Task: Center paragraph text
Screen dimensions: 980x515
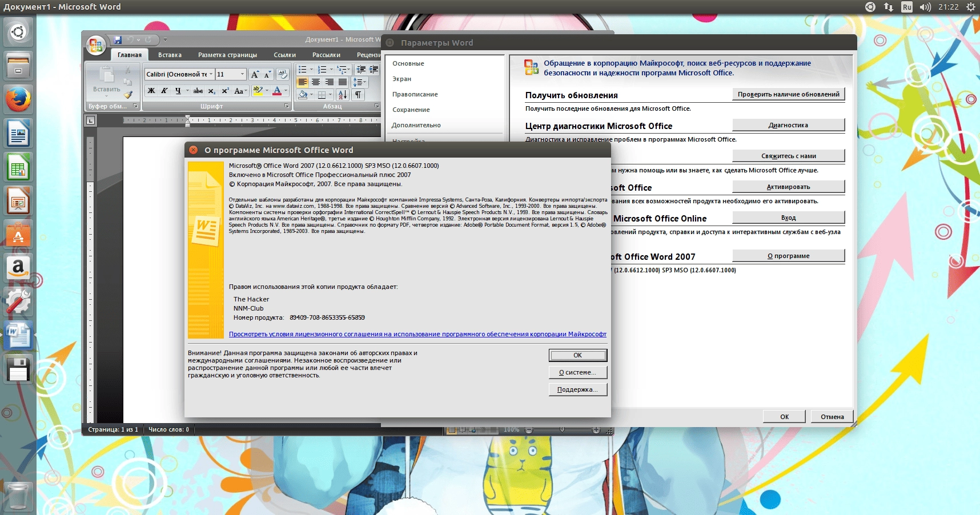Action: coord(316,82)
